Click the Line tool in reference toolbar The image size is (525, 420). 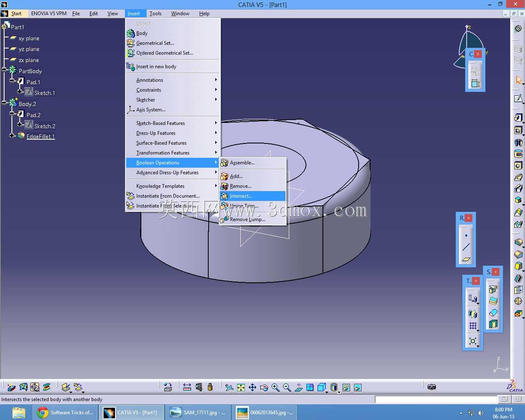click(x=466, y=247)
